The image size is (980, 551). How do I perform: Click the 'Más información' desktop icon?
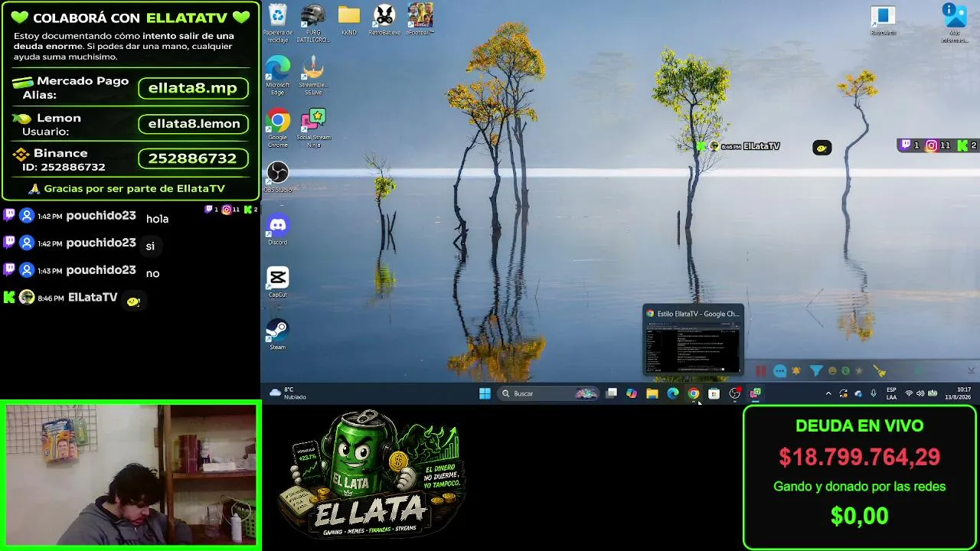(x=954, y=23)
